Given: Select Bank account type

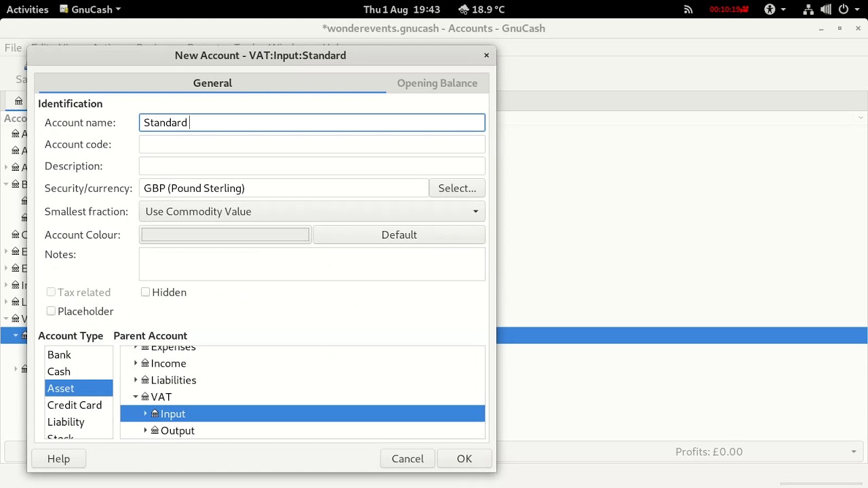Looking at the screenshot, I should [x=79, y=354].
